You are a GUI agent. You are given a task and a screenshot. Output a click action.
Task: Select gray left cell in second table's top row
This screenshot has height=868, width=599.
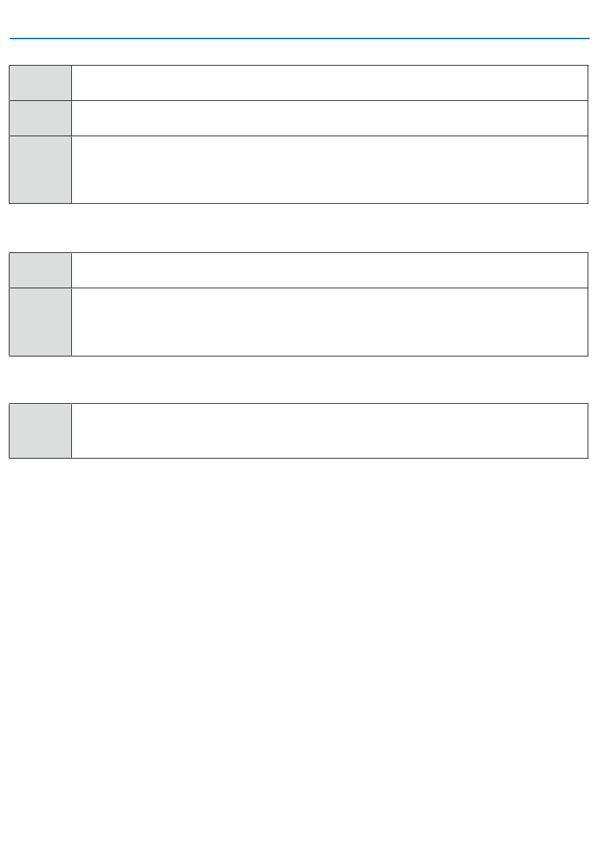point(40,270)
